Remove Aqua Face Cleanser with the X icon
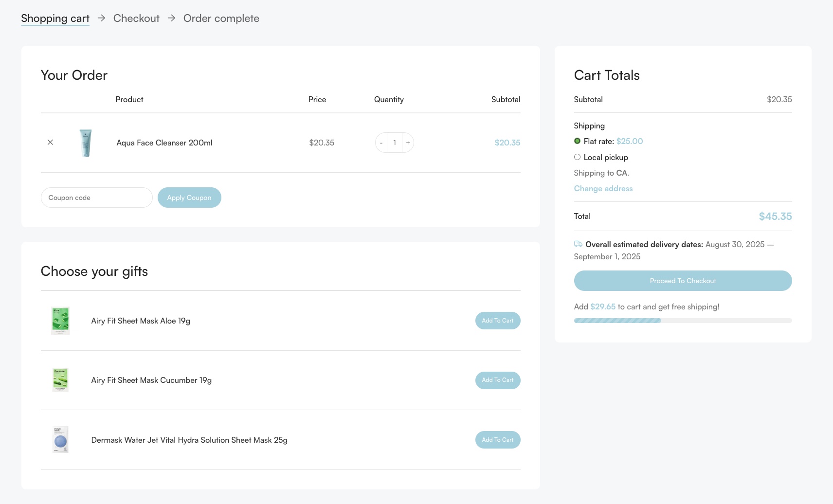Screen dimensions: 833x504 [50, 143]
